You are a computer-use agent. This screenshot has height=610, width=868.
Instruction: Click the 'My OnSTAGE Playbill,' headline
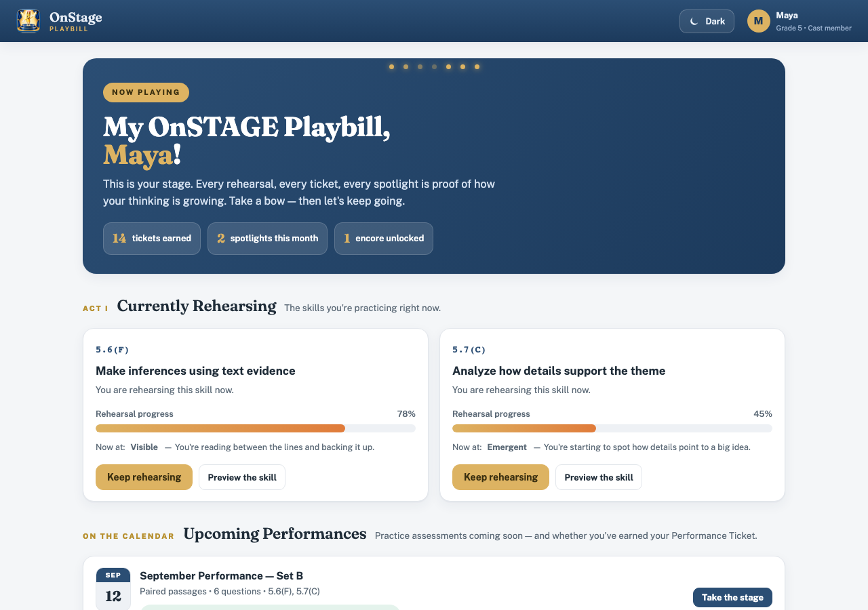click(247, 127)
